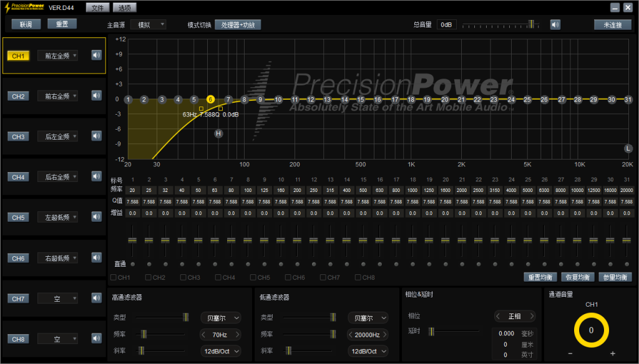Tick the CH3 checkbox below the equalizer
This screenshot has height=364, width=639.
183,277
